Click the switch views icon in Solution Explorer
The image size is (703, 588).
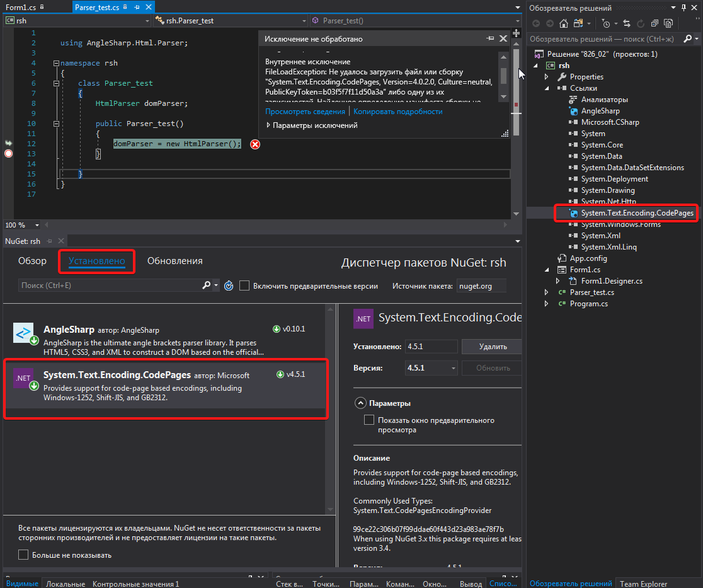578,23
